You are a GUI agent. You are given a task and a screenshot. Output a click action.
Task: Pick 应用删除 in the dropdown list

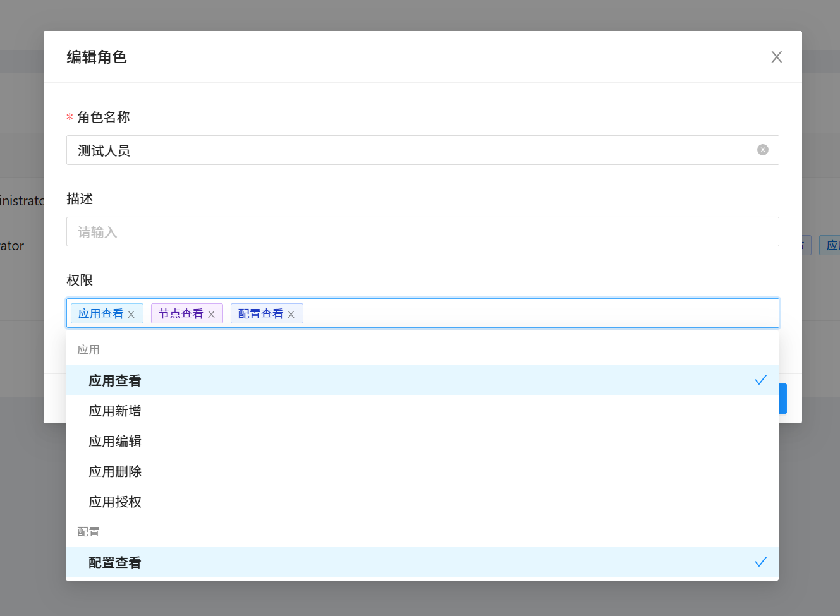[115, 471]
